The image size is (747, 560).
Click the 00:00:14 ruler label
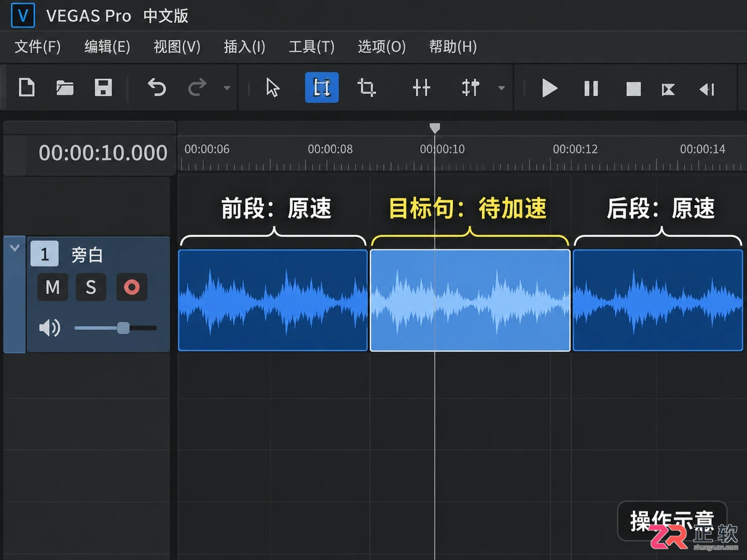pyautogui.click(x=702, y=149)
